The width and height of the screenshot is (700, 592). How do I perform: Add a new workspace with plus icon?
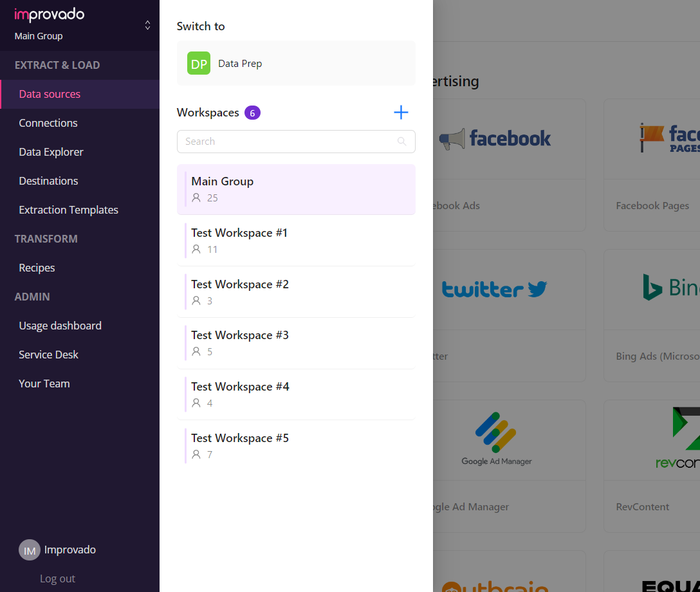click(401, 113)
